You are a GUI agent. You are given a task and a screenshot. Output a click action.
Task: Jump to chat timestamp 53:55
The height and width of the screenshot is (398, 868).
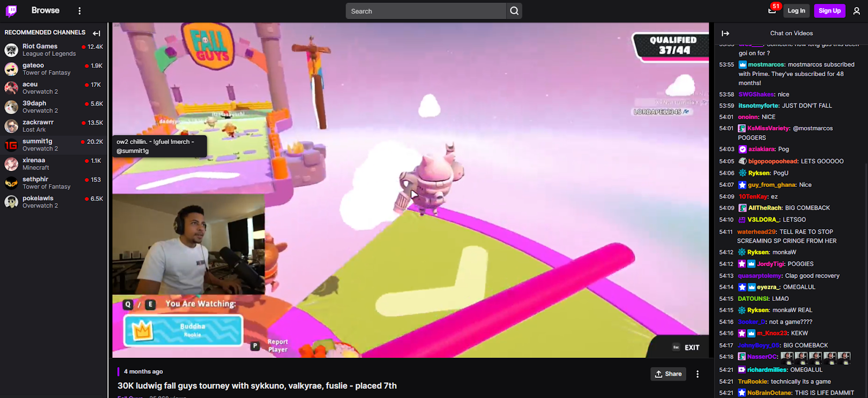pyautogui.click(x=726, y=65)
